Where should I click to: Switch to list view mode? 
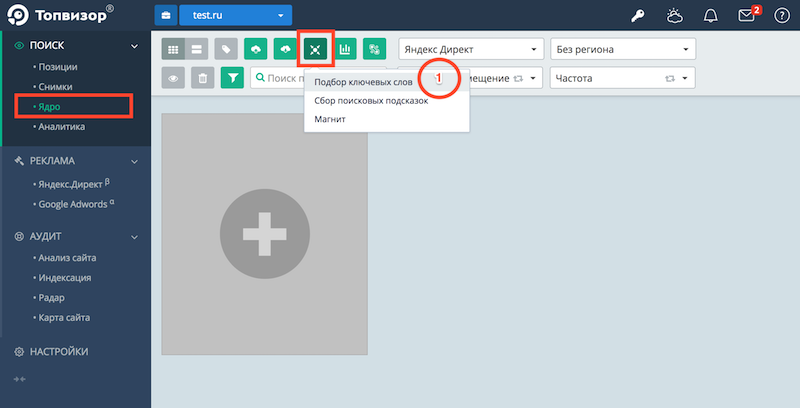[x=197, y=49]
